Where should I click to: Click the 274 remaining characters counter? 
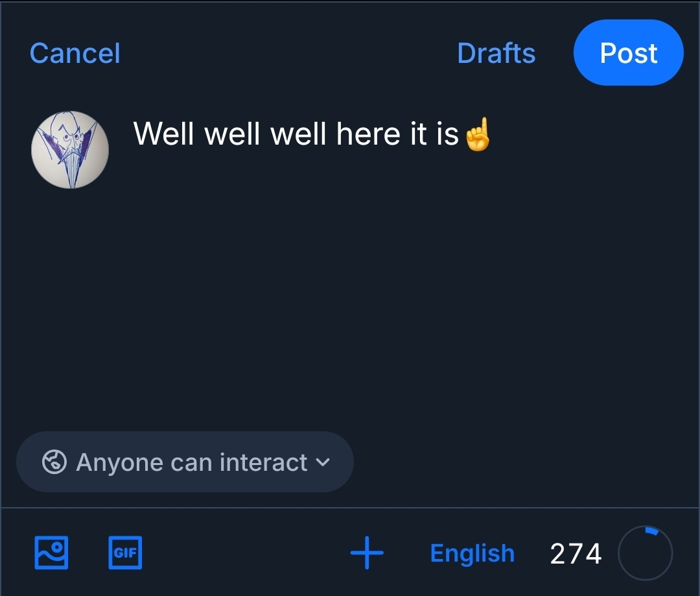pyautogui.click(x=576, y=554)
